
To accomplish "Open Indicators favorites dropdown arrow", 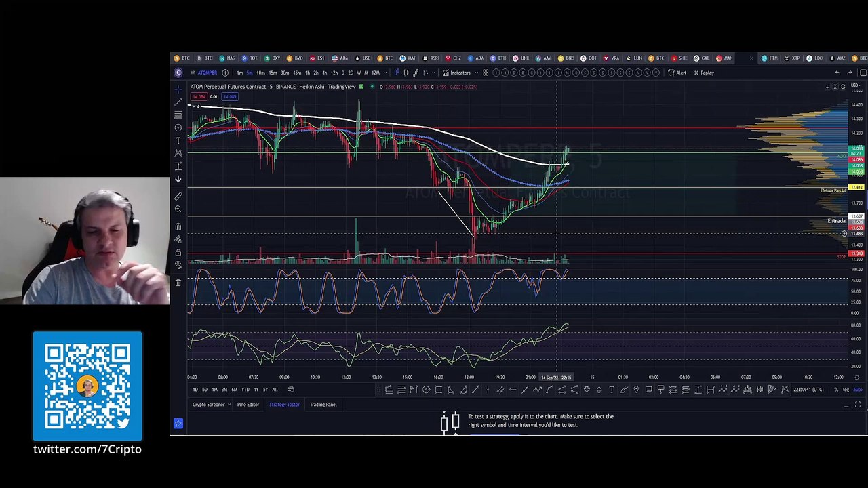I will [x=476, y=73].
